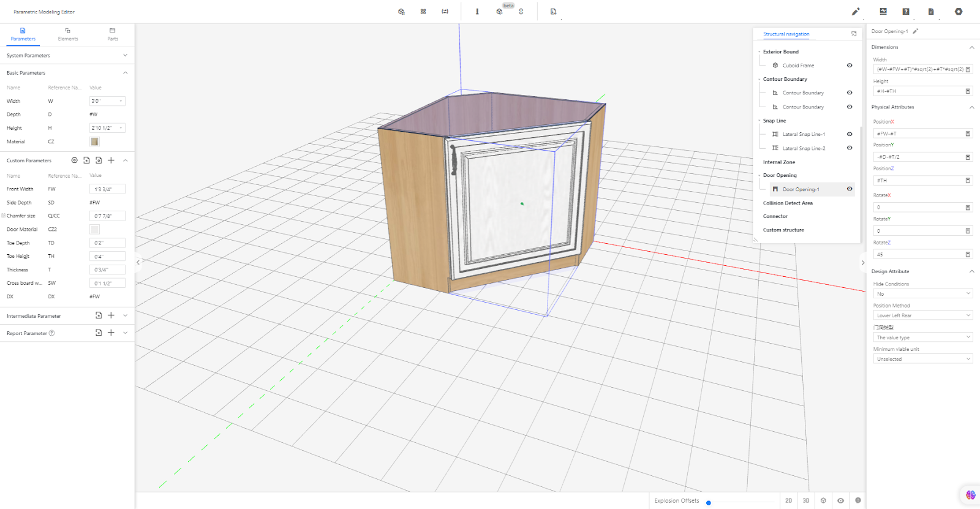Click the pencil edit icon in top toolbar
Viewport: 980px width, 509px height.
[856, 12]
